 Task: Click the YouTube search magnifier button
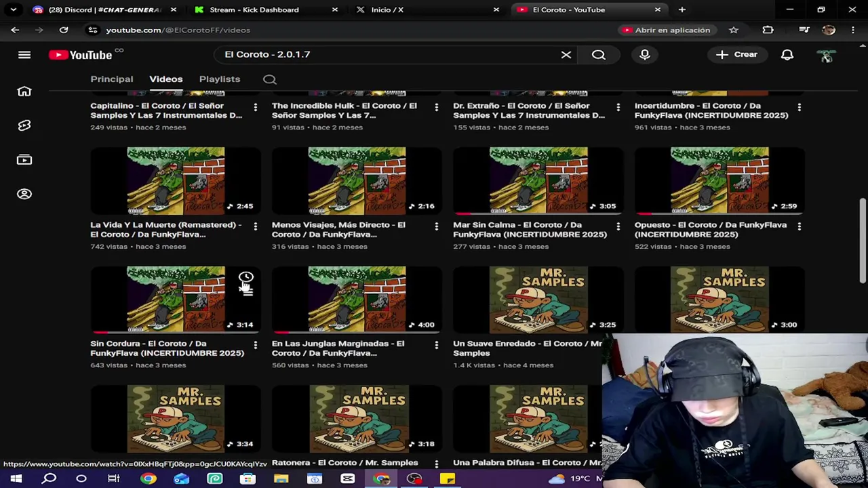coord(599,55)
